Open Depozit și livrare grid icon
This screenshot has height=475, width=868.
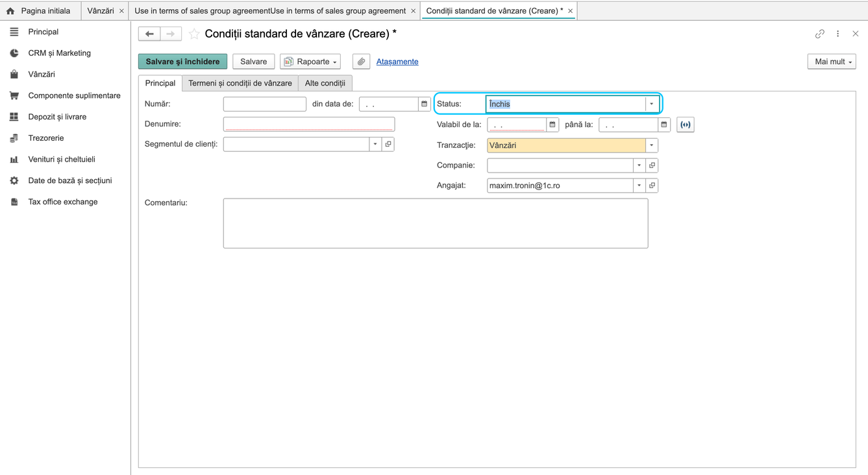coord(14,117)
